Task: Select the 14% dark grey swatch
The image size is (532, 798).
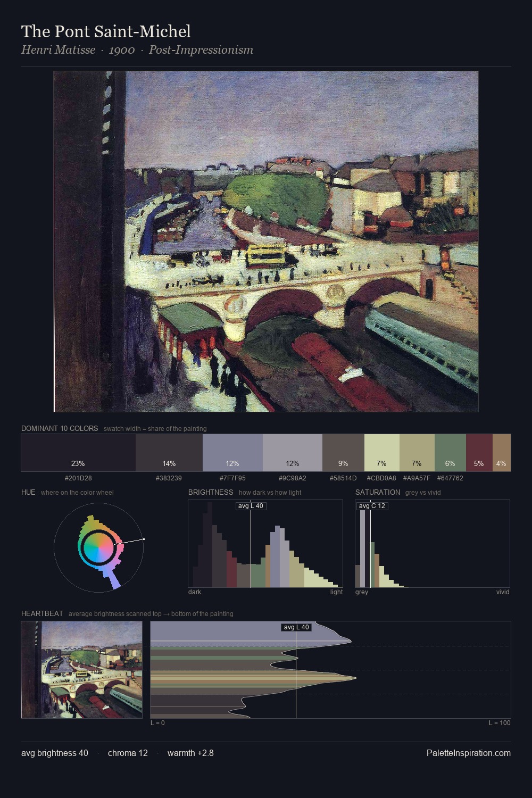Action: 169,453
